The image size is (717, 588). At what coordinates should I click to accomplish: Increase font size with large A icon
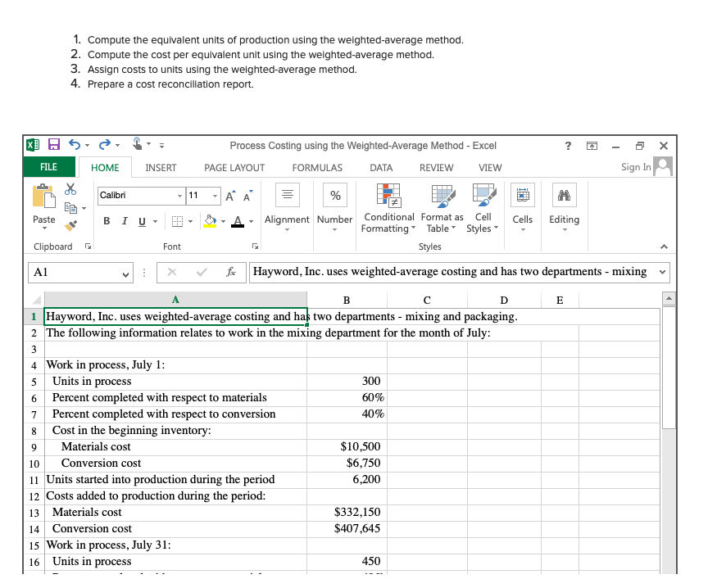coord(231,196)
